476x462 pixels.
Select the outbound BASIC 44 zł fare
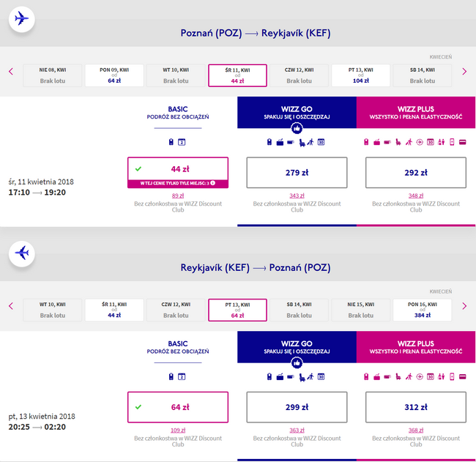click(x=178, y=172)
